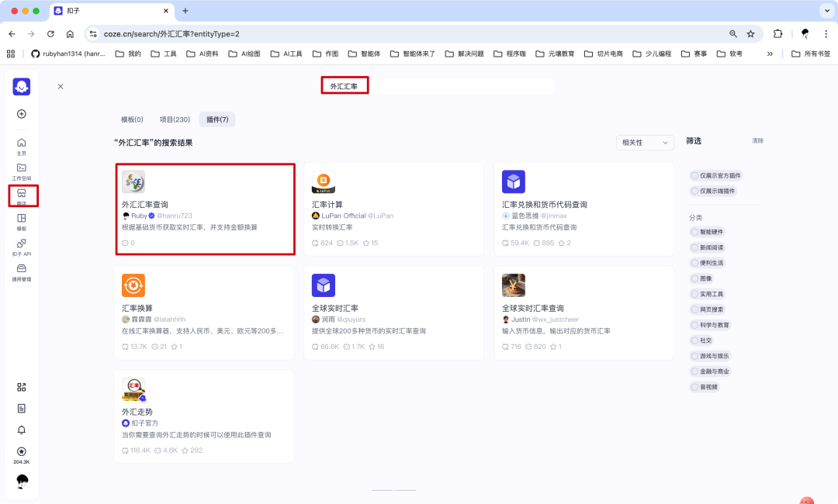The height and width of the screenshot is (504, 838).
Task: Select the 智能硬件 category filter
Action: pos(707,232)
